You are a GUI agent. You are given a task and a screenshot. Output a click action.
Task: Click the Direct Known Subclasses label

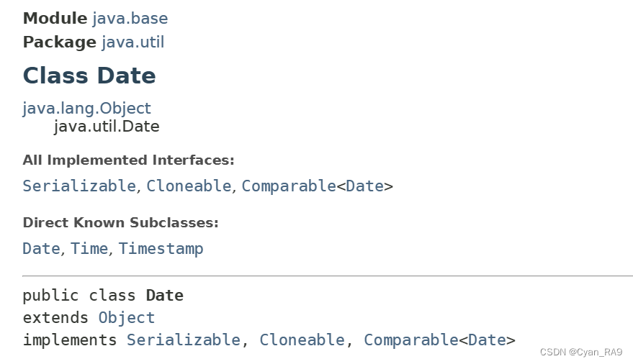click(120, 223)
